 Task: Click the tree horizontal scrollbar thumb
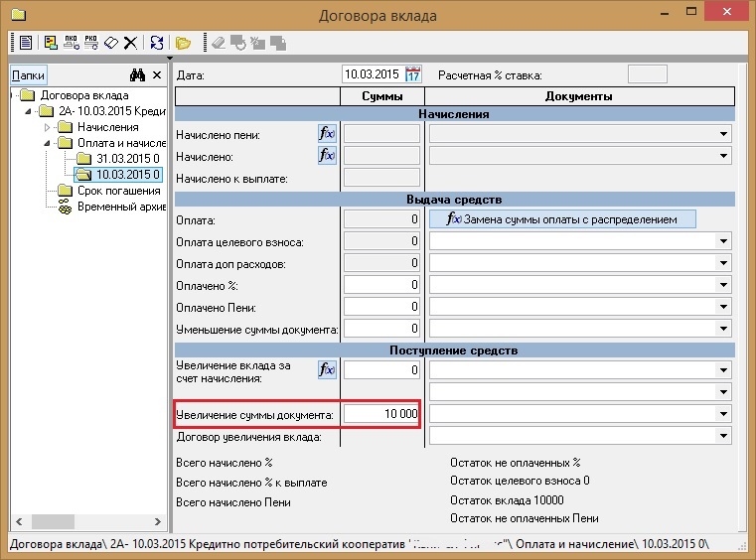tap(53, 521)
